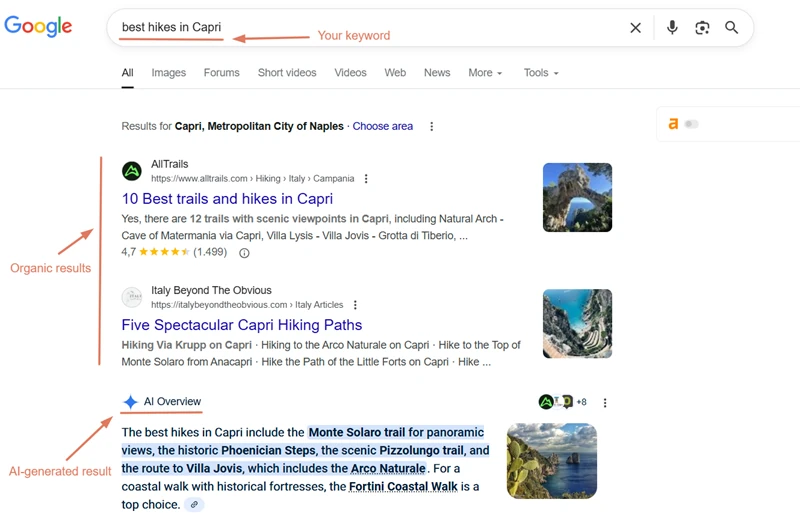Click the AI Overview sparkle icon
This screenshot has width=800, height=523.
tap(131, 402)
